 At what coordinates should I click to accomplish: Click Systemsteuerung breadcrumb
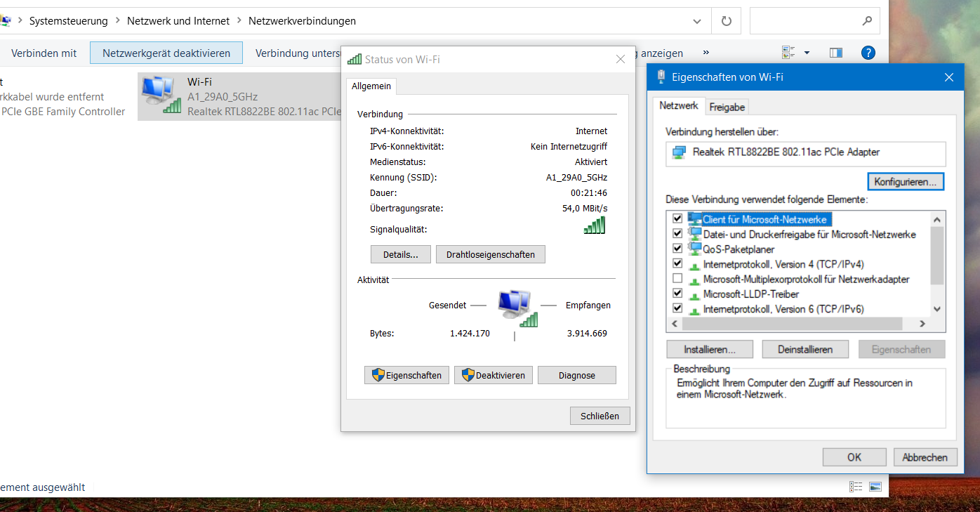coord(69,21)
